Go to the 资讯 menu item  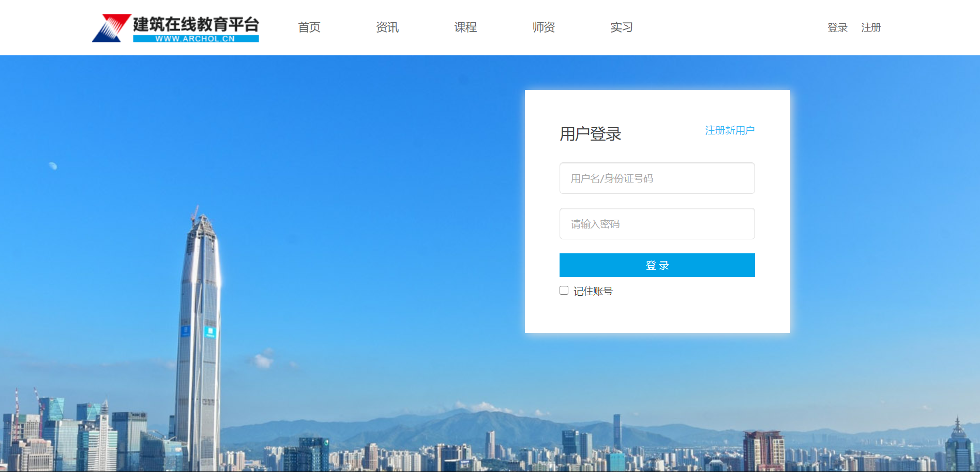pyautogui.click(x=387, y=27)
